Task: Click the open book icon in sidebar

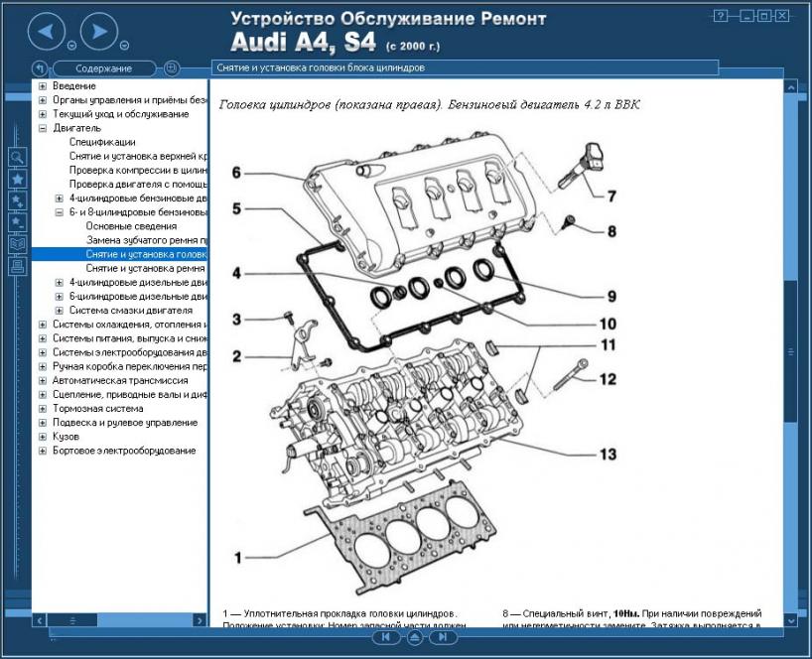Action: pos(18,244)
